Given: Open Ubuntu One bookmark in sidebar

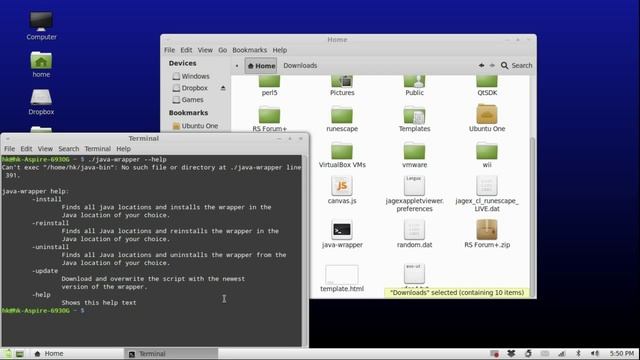Looking at the screenshot, I should pyautogui.click(x=195, y=126).
